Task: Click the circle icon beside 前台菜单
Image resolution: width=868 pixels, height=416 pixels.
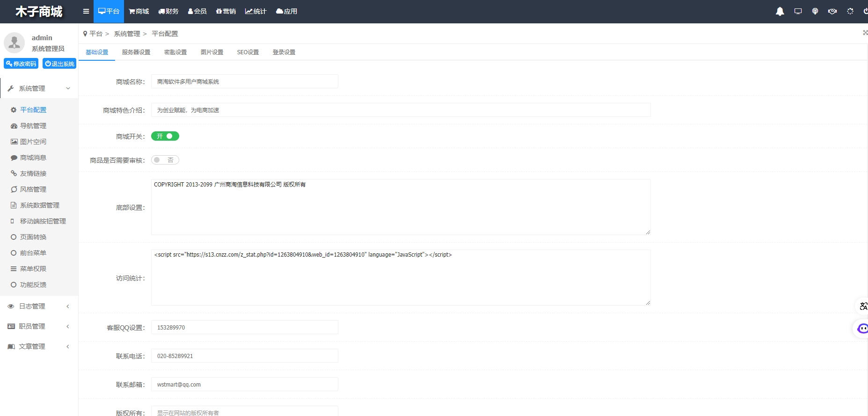Action: pyautogui.click(x=14, y=253)
